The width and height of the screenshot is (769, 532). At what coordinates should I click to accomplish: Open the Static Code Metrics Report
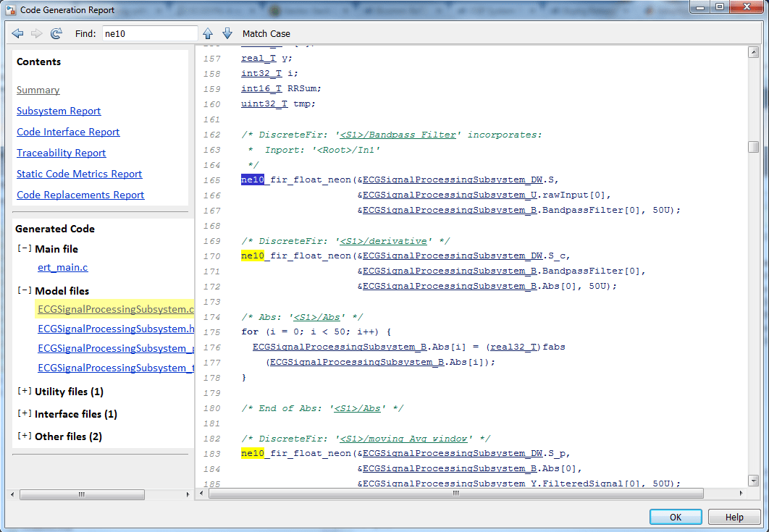point(79,174)
